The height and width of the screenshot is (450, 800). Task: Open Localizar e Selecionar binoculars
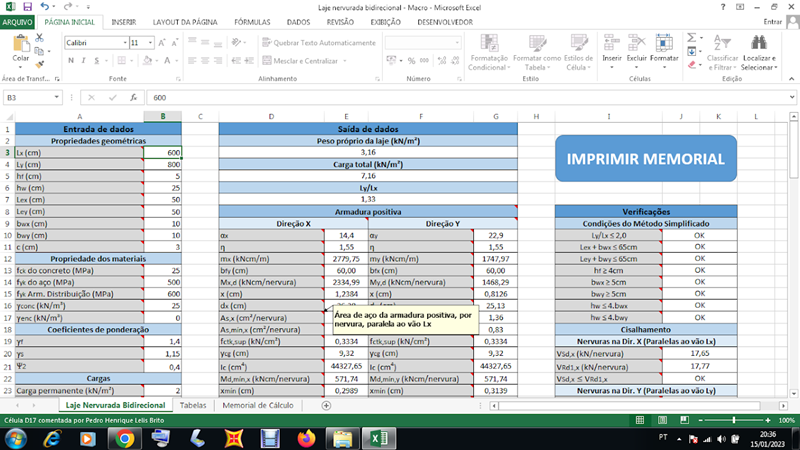pyautogui.click(x=759, y=53)
